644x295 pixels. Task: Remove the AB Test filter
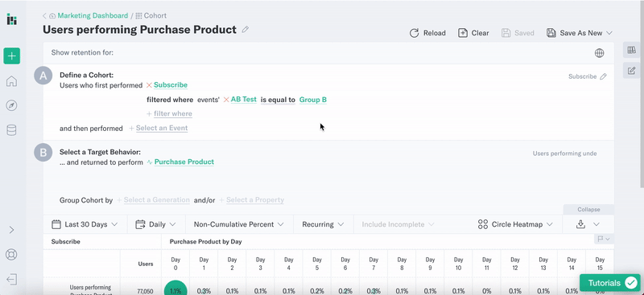(226, 100)
